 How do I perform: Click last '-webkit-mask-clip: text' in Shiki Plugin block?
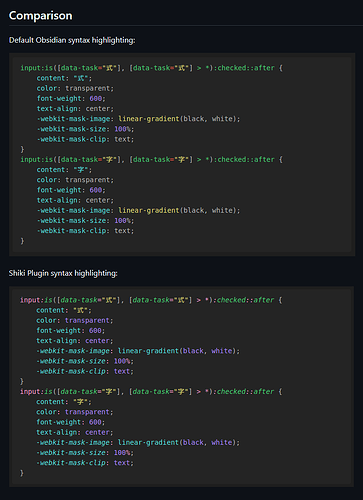point(85,463)
